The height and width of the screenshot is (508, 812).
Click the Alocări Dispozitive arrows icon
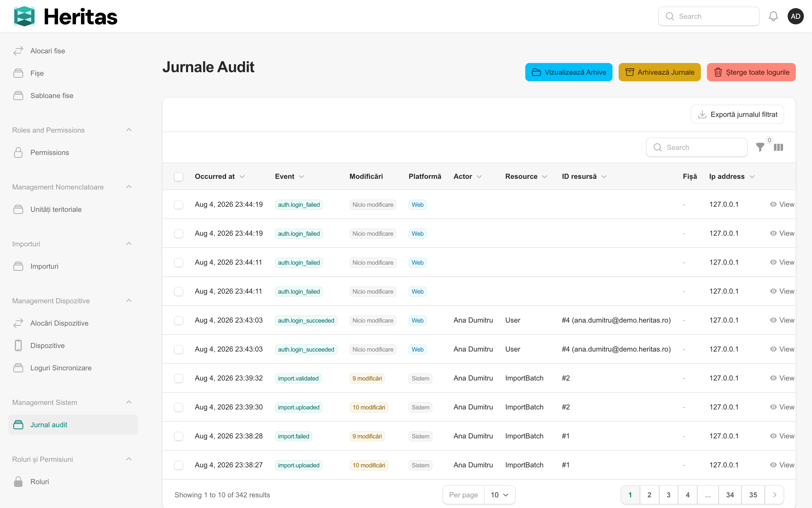[18, 323]
